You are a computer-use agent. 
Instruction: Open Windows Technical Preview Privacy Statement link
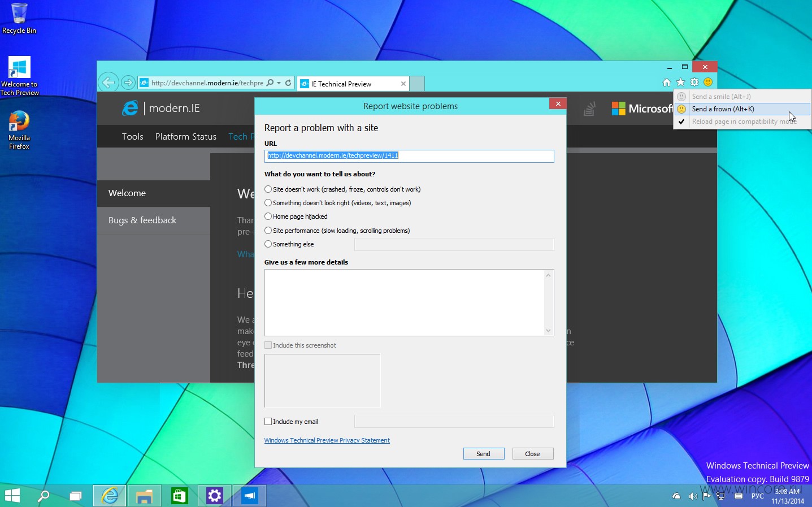coord(327,440)
